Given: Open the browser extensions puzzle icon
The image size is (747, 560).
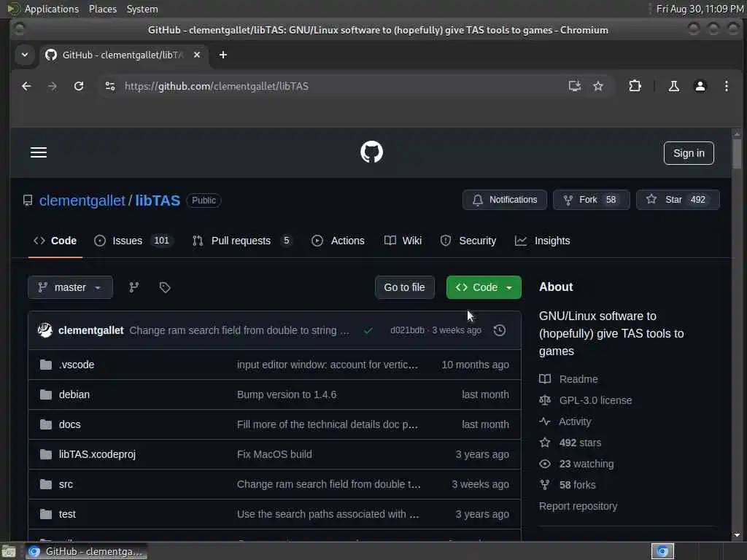Looking at the screenshot, I should (x=635, y=86).
